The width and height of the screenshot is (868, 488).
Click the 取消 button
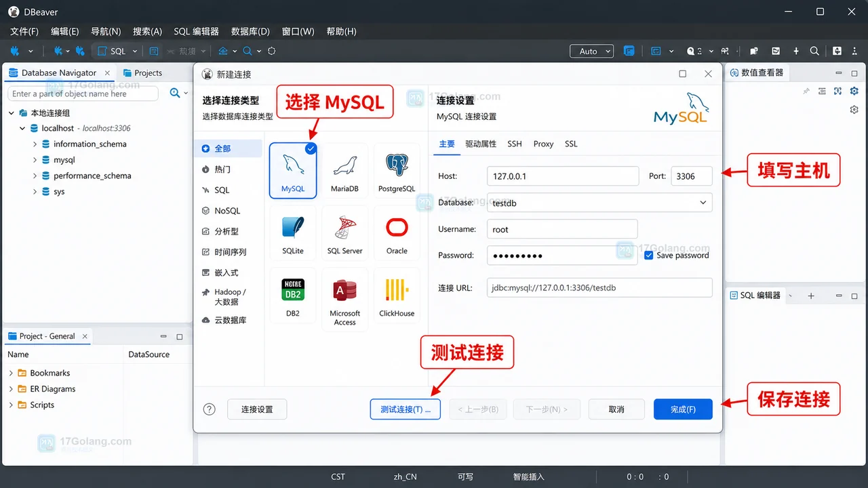pos(616,409)
